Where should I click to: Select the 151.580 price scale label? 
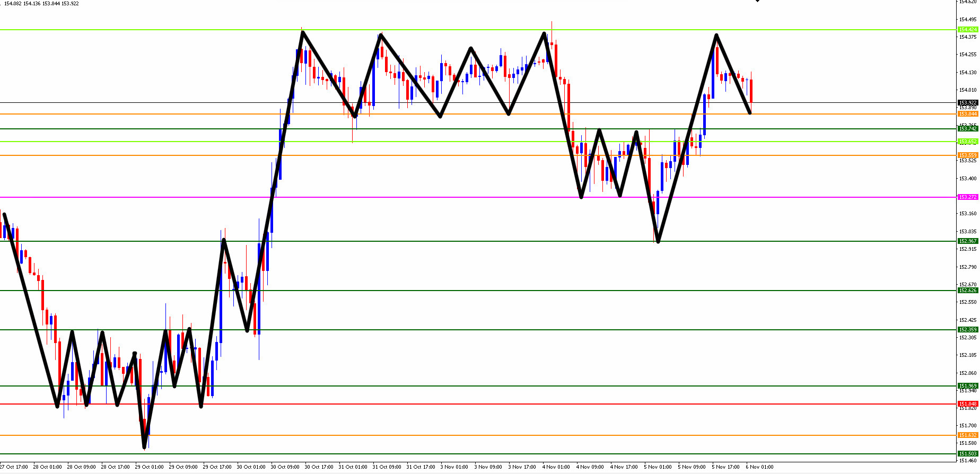pos(968,443)
